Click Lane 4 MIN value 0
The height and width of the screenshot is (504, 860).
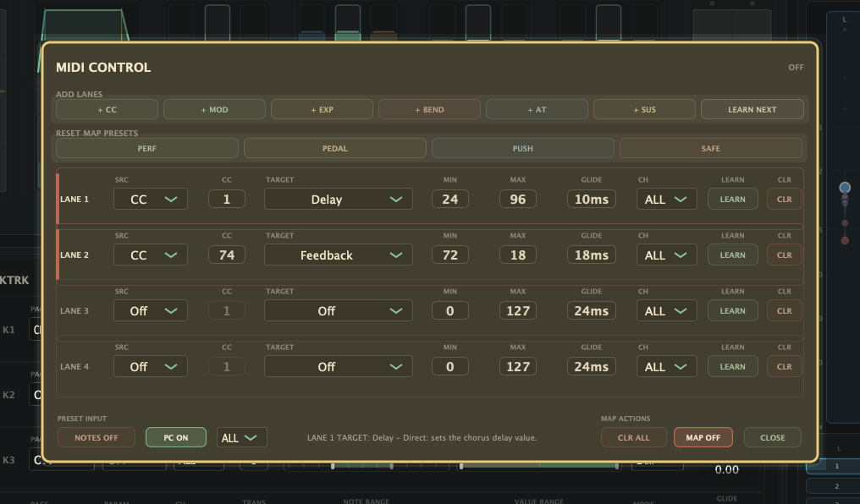pos(449,366)
